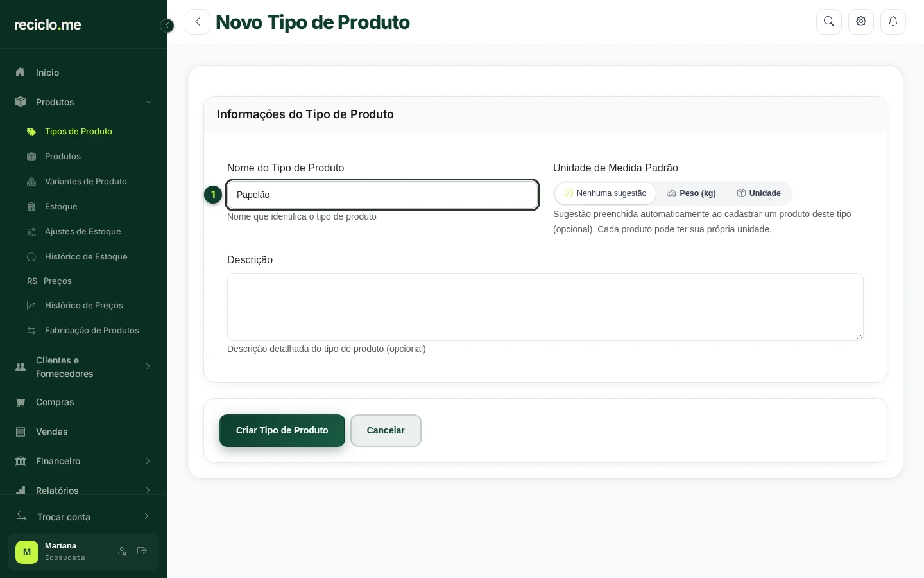Click the Fabricação de Produtos arrows icon
The height and width of the screenshot is (578, 924).
[x=31, y=331]
